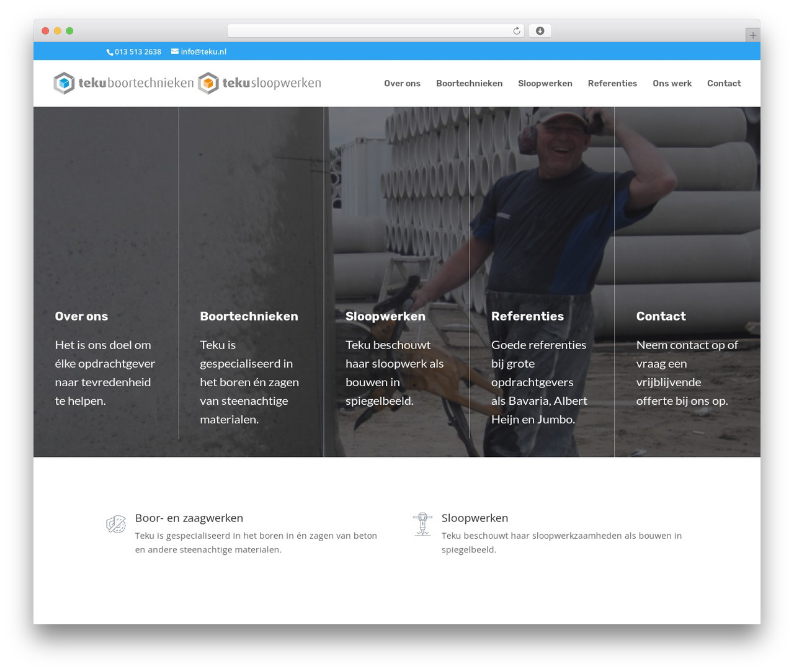The image size is (794, 672).
Task: Click the 'bouwen in spiegelbeeld' hero paragraph
Action: click(395, 373)
